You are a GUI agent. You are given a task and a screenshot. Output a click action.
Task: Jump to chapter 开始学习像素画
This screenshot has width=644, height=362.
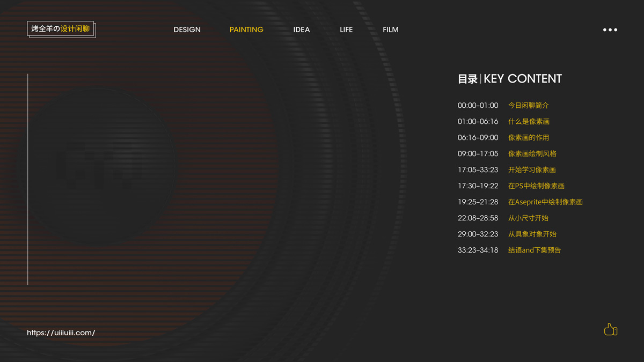(x=532, y=169)
